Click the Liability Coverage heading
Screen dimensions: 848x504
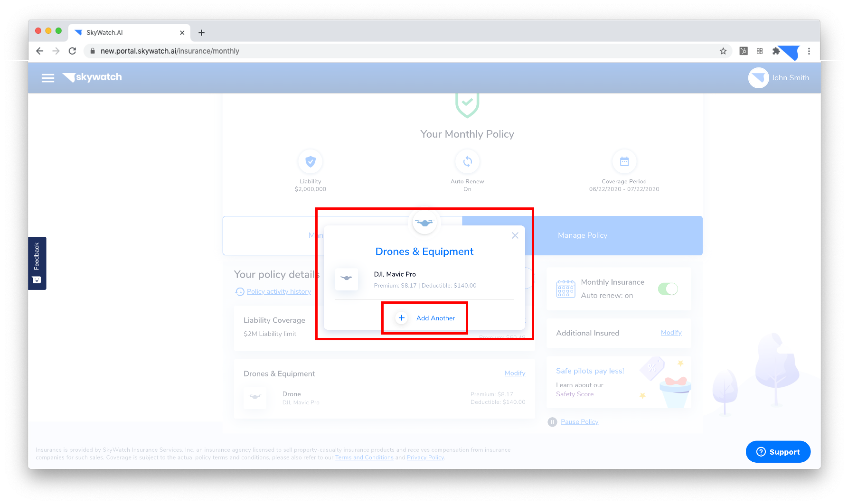(274, 320)
